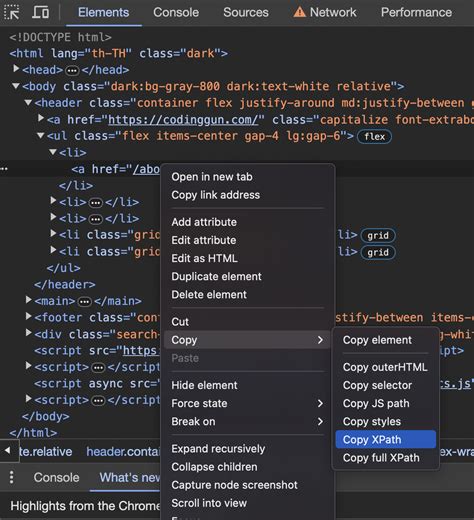
Task: Click the /abo href link in the selected anchor
Action: [x=146, y=169]
